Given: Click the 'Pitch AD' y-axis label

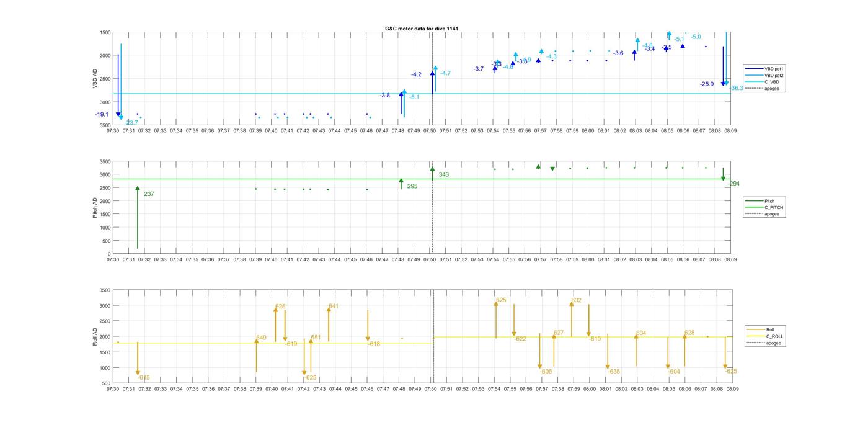Looking at the screenshot, I should (96, 207).
